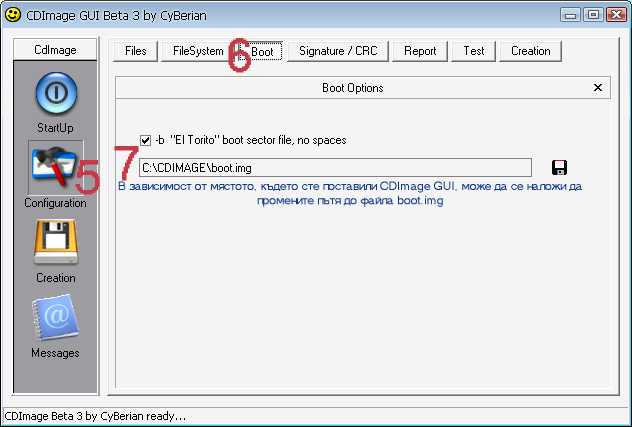The height and width of the screenshot is (427, 632).
Task: Open the Creation tab in the top row
Action: (x=530, y=51)
